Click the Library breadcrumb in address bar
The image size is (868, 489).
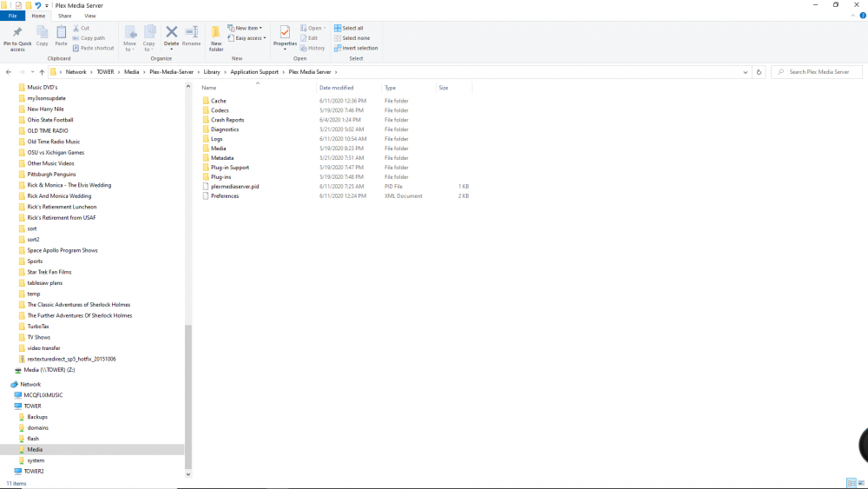[x=212, y=72]
